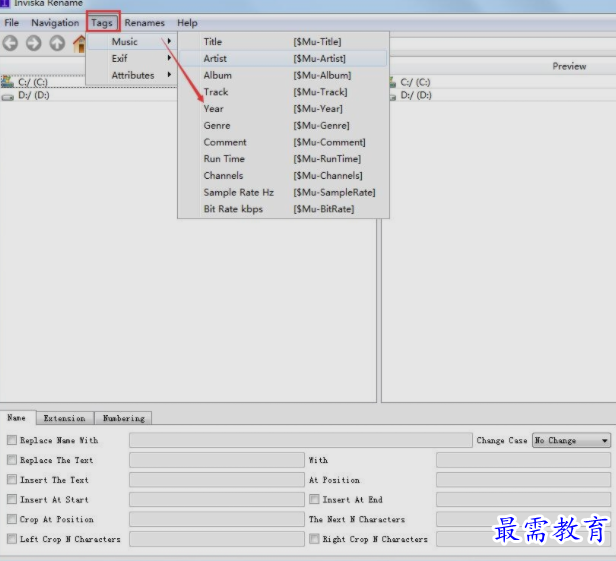
Task: Click the Forward navigation arrow icon
Action: click(34, 43)
